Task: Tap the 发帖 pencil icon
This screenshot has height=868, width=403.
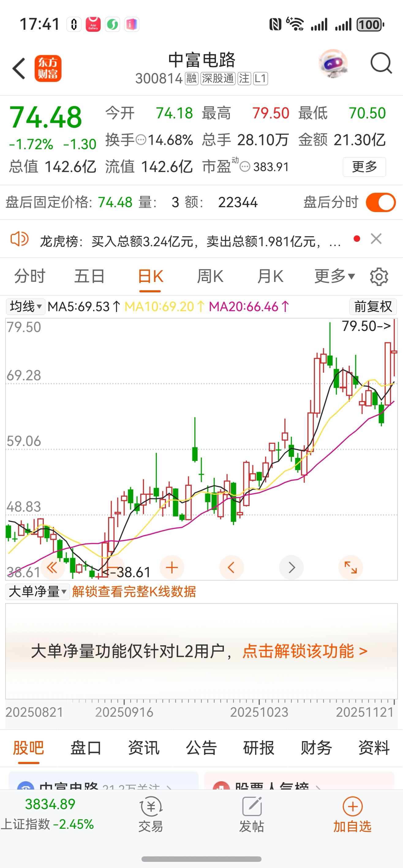Action: click(x=251, y=806)
